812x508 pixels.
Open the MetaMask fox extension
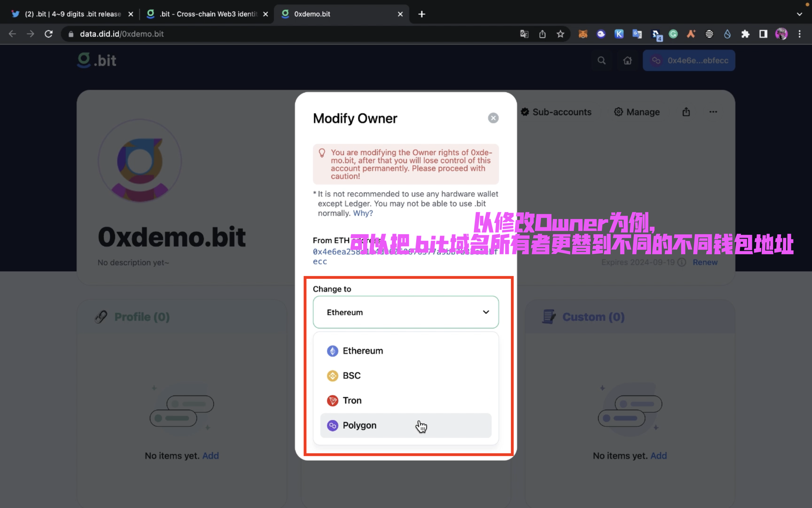[583, 34]
